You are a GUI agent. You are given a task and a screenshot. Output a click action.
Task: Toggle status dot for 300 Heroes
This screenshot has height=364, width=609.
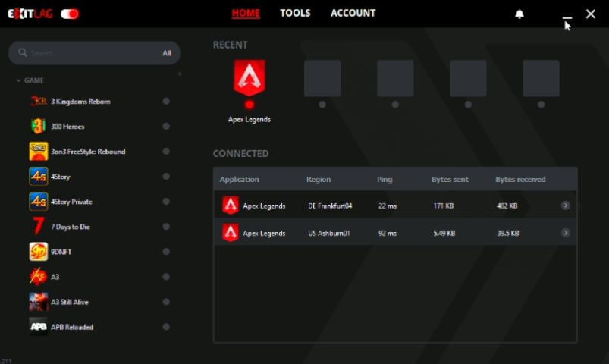pos(166,126)
